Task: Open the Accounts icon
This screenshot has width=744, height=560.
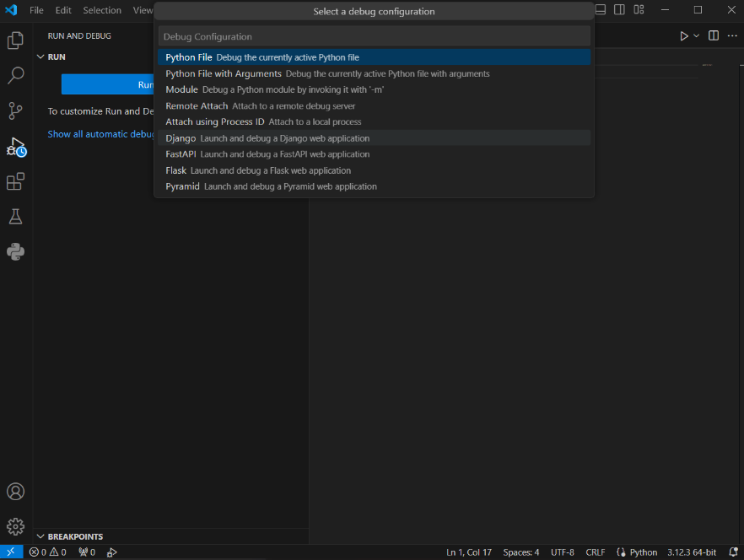Action: pyautogui.click(x=15, y=491)
